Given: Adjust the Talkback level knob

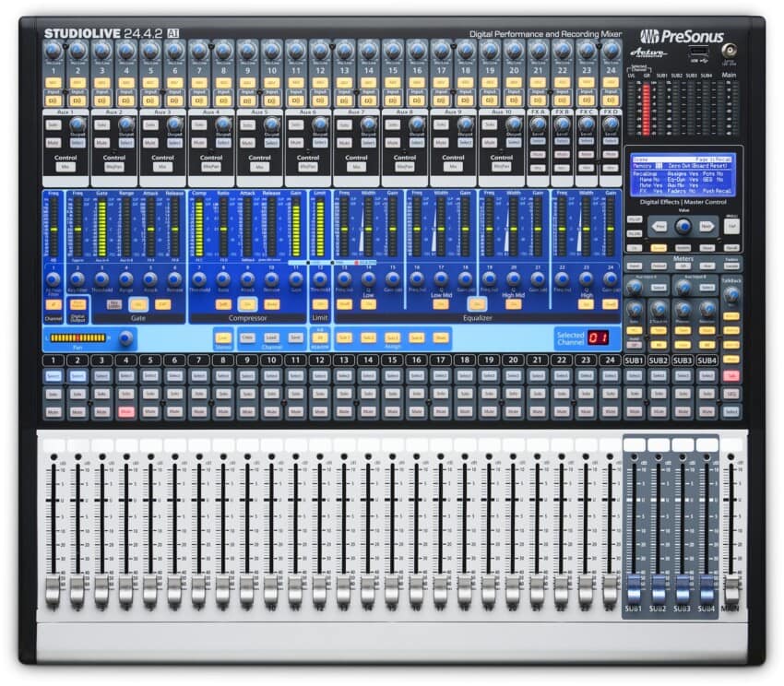Looking at the screenshot, I should (732, 294).
